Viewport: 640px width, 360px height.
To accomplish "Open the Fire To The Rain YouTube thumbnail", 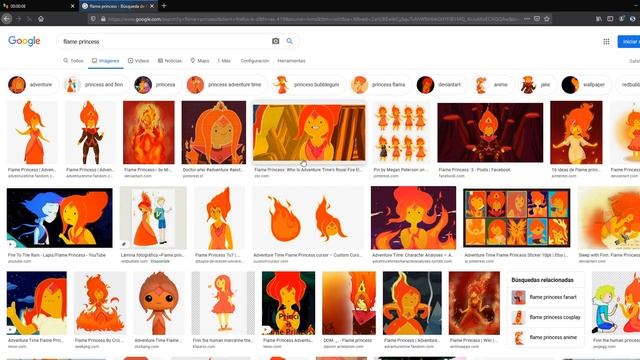I will (60, 218).
